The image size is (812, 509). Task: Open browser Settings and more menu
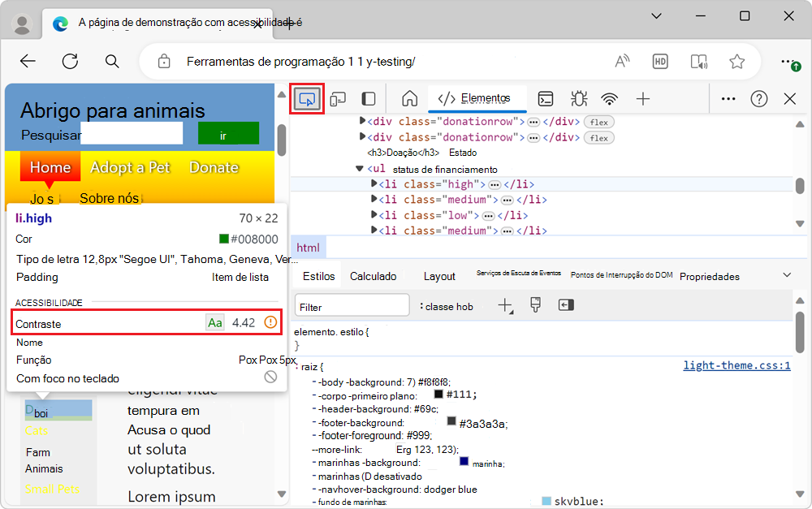pos(790,63)
